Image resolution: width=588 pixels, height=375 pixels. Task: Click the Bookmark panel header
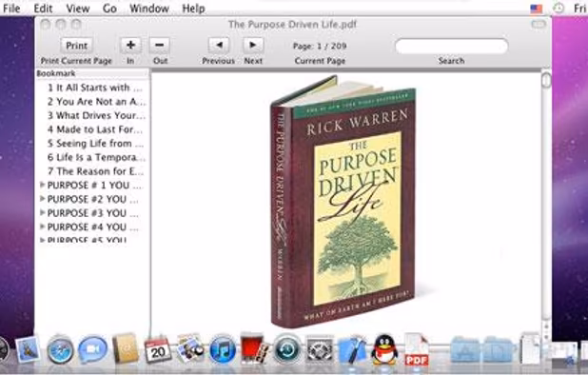pos(92,73)
